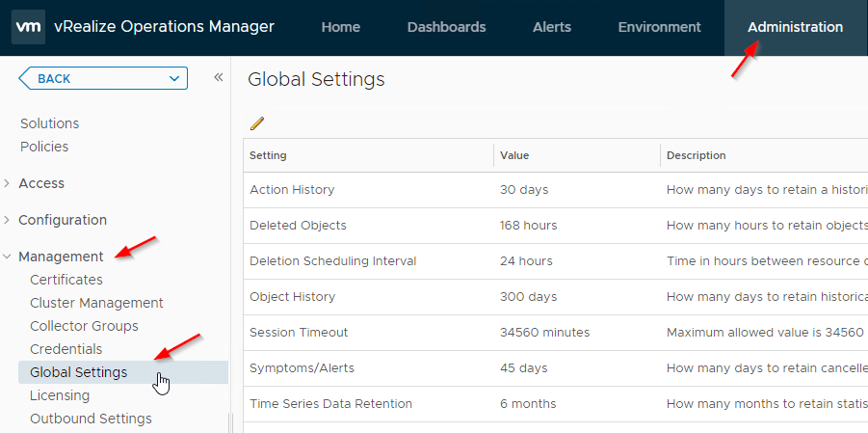Select Configuration in the navigation tree
Viewport: 868px width, 433px height.
[x=63, y=220]
